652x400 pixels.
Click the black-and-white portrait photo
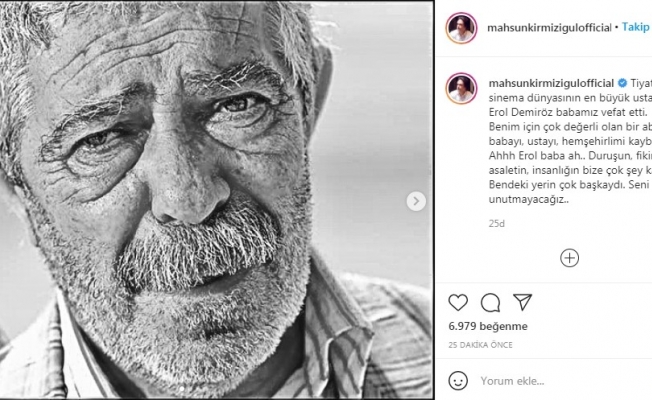pos(215,200)
